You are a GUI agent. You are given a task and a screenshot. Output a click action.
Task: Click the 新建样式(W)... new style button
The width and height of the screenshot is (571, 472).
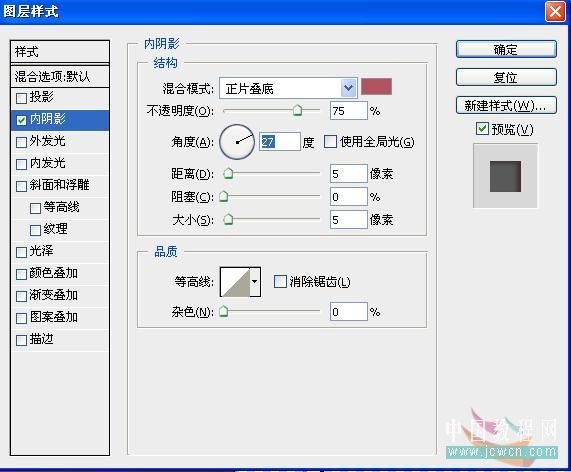tap(506, 105)
